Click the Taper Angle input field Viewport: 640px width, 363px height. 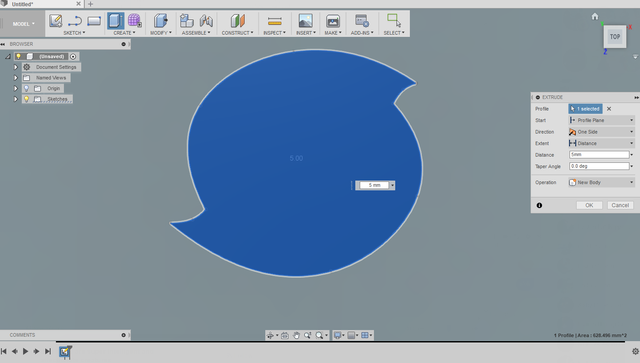599,166
